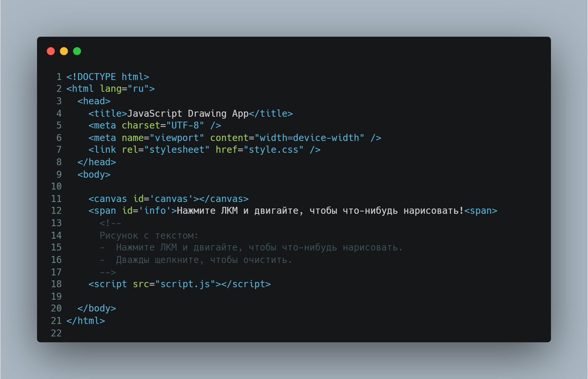Click the red close window dot
This screenshot has width=588, height=379.
click(50, 51)
